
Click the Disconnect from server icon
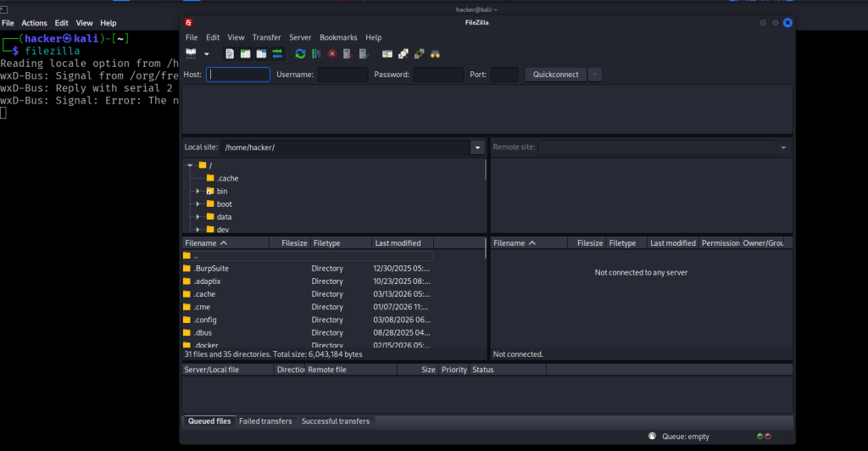pyautogui.click(x=348, y=53)
